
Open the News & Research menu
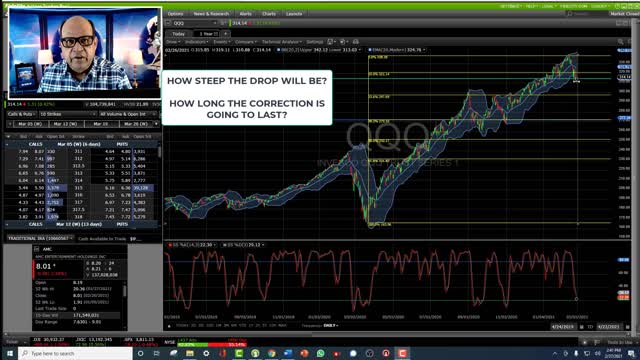(211, 13)
